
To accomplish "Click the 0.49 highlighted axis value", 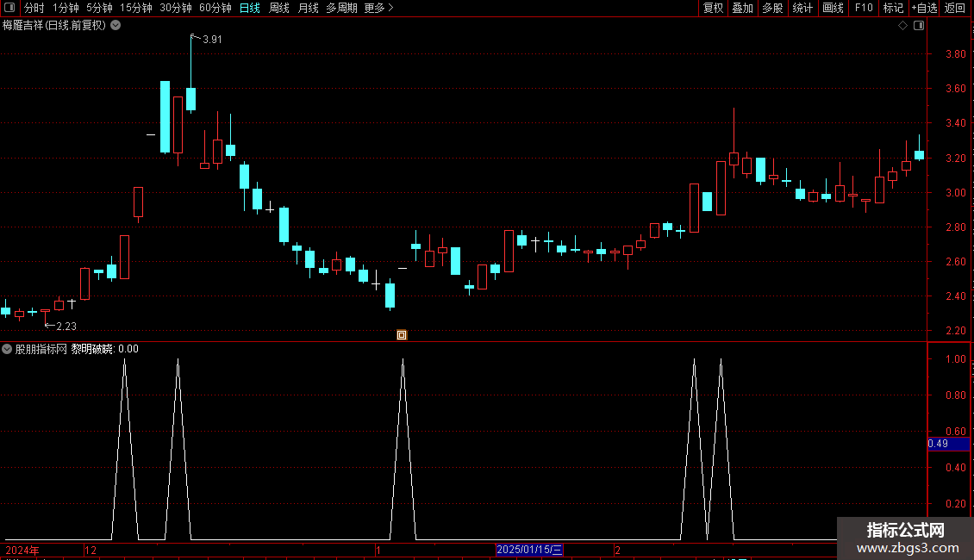I will 938,444.
